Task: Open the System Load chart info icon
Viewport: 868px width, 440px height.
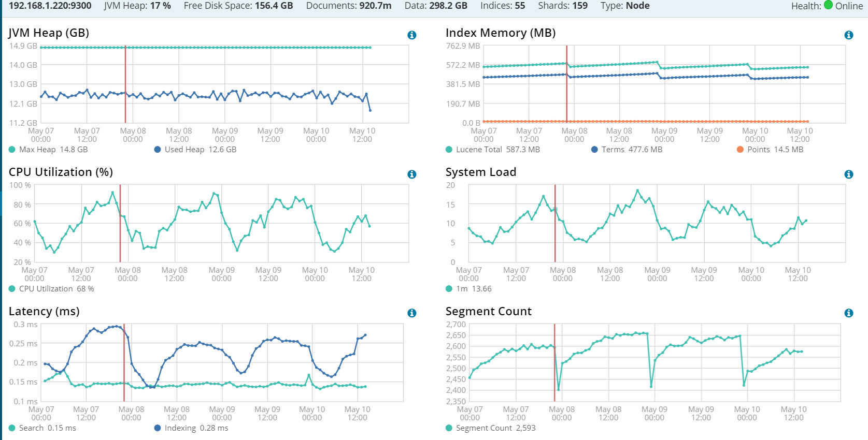Action: [x=849, y=174]
